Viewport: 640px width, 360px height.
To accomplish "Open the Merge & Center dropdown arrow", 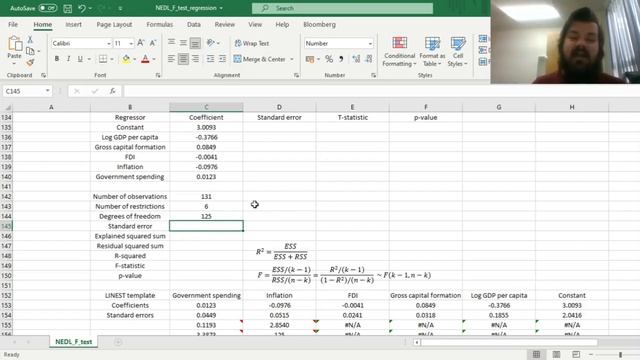I will (x=292, y=59).
